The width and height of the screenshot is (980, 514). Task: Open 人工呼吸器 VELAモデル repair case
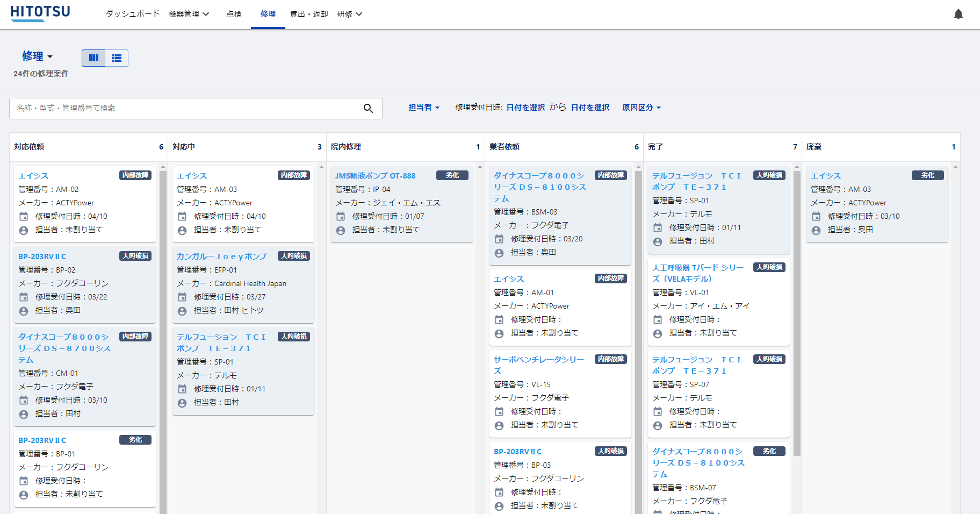click(698, 273)
